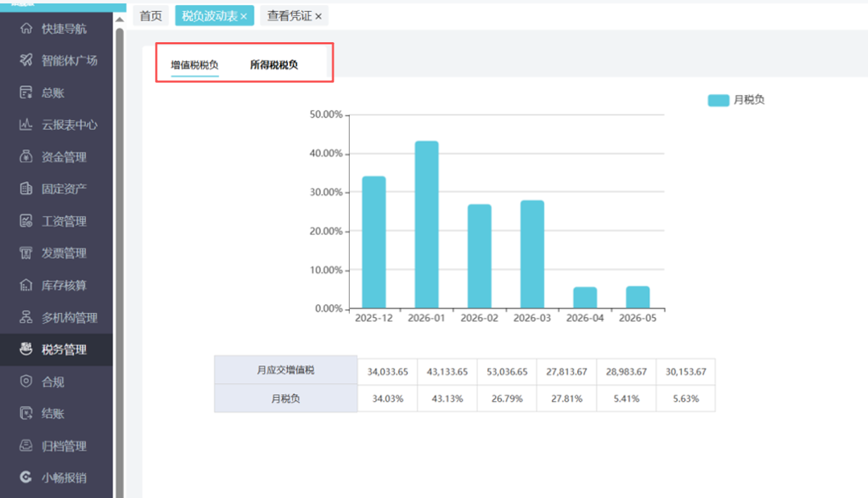The width and height of the screenshot is (868, 498).
Task: Click the 43.13% table cell
Action: tap(447, 398)
